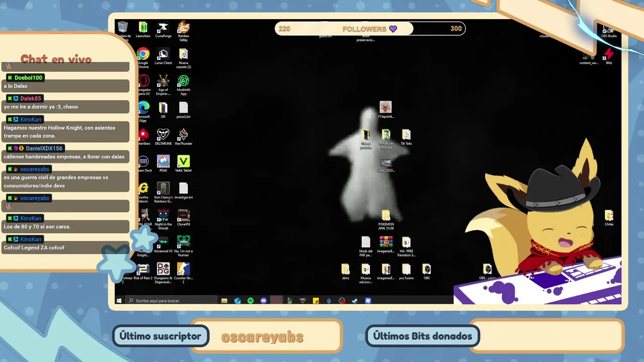
Task: Select the psico2.txt file
Action: point(184,110)
